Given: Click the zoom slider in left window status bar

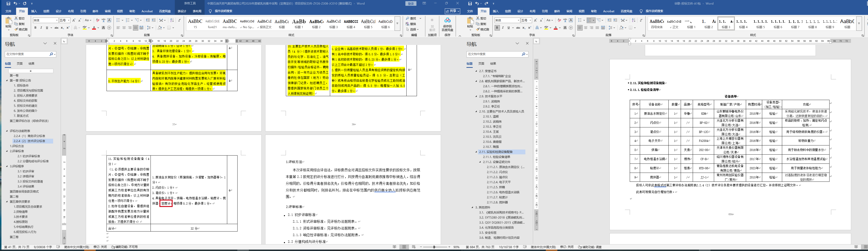Looking at the screenshot, I should pos(435,247).
